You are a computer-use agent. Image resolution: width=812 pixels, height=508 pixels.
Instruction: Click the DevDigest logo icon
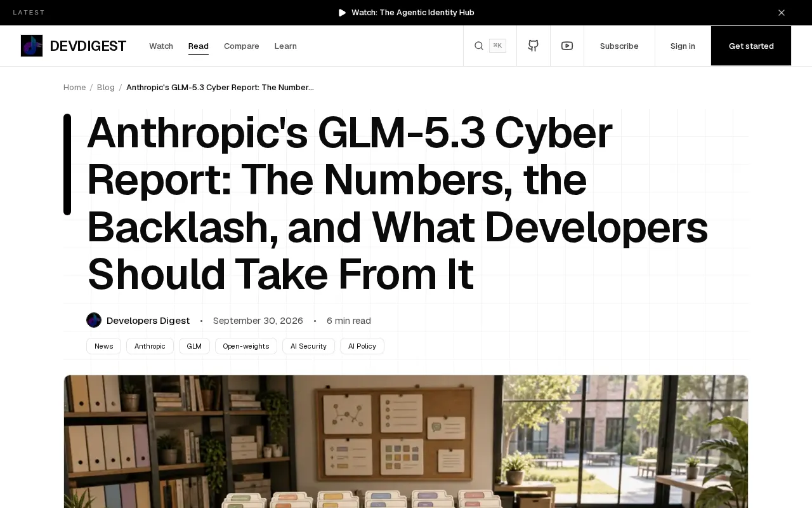(32, 46)
